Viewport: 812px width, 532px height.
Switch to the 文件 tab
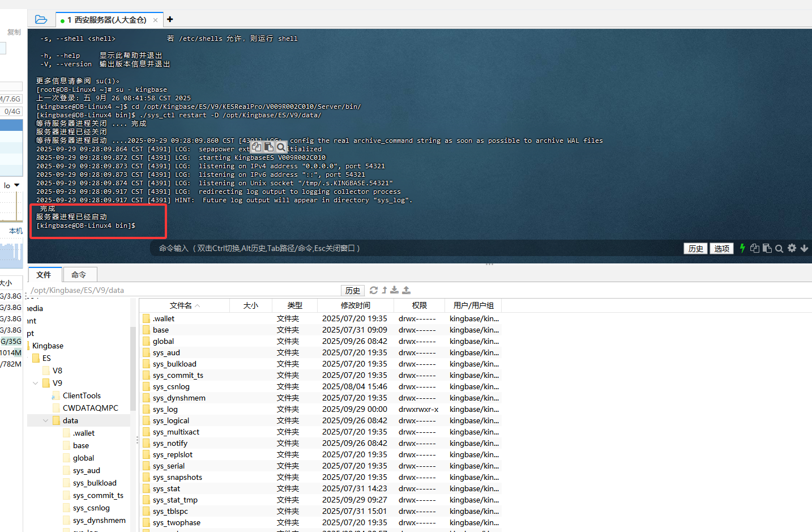(44, 275)
